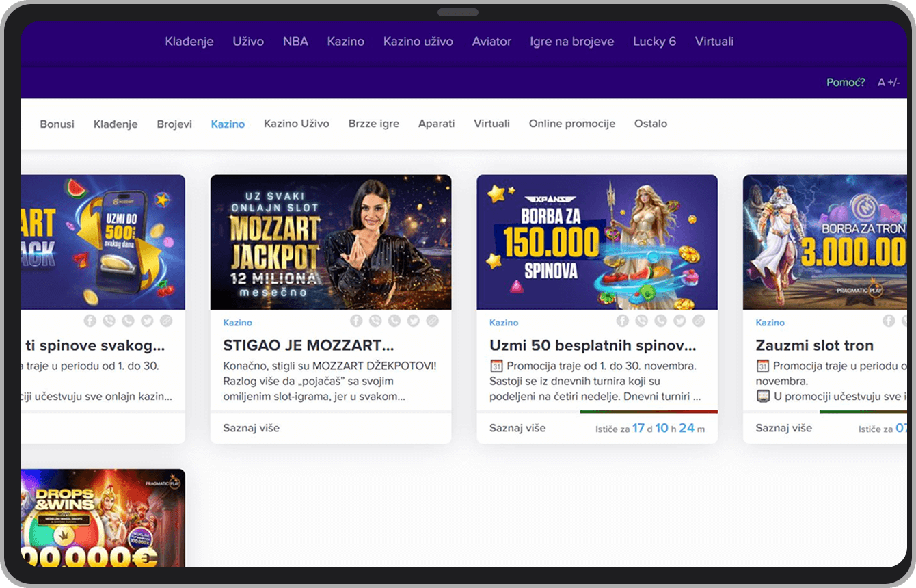The image size is (916, 588).
Task: Copy the share link for the 150.000 spinova promo
Action: [x=699, y=320]
